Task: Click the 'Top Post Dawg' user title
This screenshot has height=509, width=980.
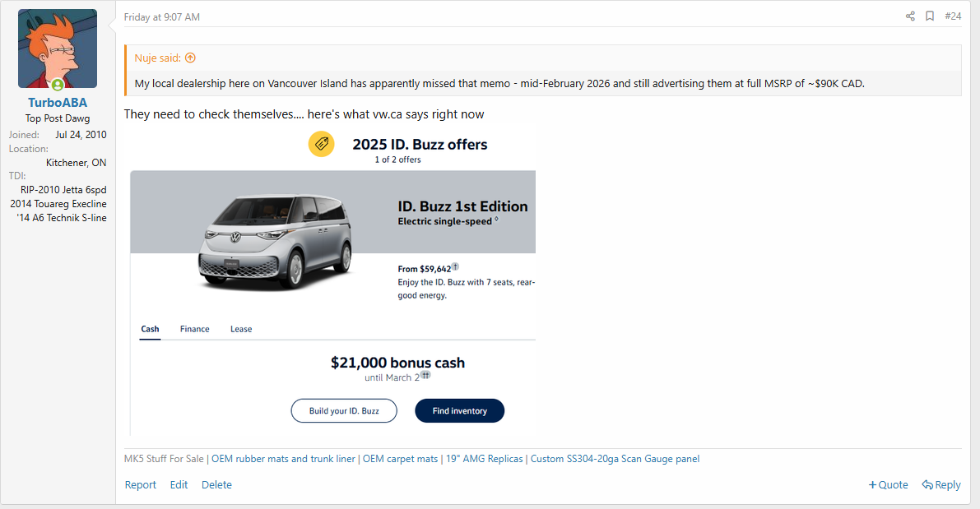Action: [58, 118]
